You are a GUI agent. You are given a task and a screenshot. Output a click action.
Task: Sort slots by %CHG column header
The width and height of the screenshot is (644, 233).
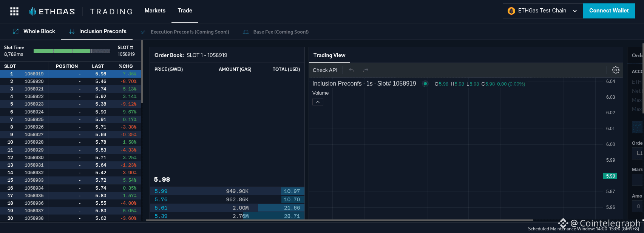click(x=125, y=66)
